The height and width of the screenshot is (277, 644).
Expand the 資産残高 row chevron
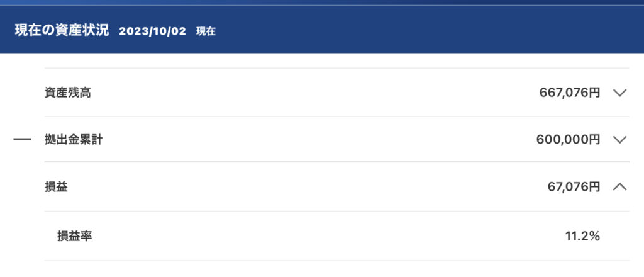[619, 93]
